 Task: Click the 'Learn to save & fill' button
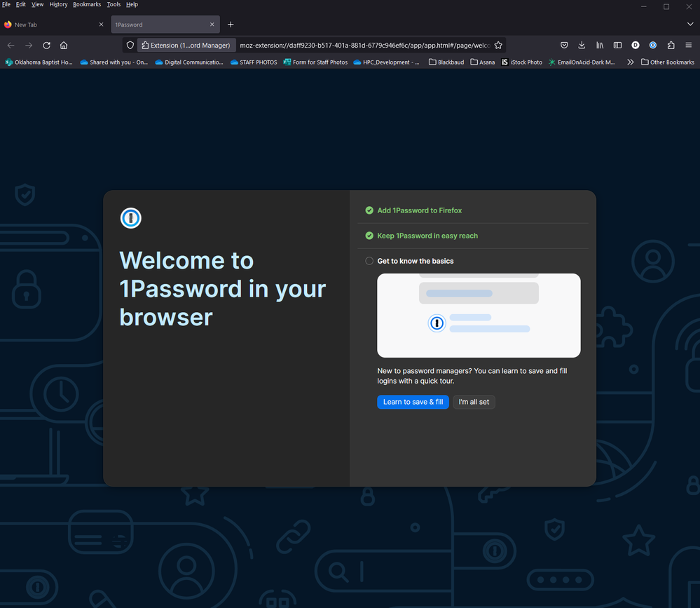pos(413,402)
